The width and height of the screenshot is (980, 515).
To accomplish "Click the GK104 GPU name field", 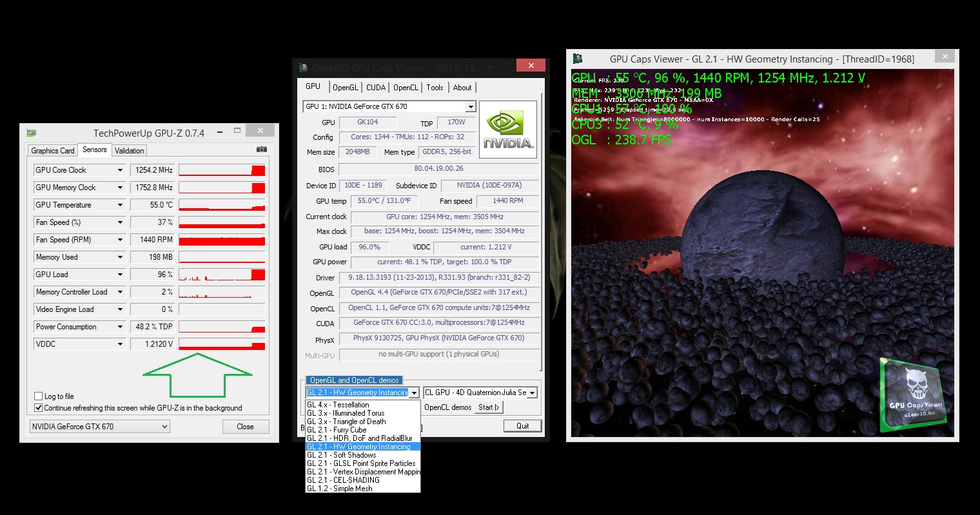I will (x=367, y=122).
